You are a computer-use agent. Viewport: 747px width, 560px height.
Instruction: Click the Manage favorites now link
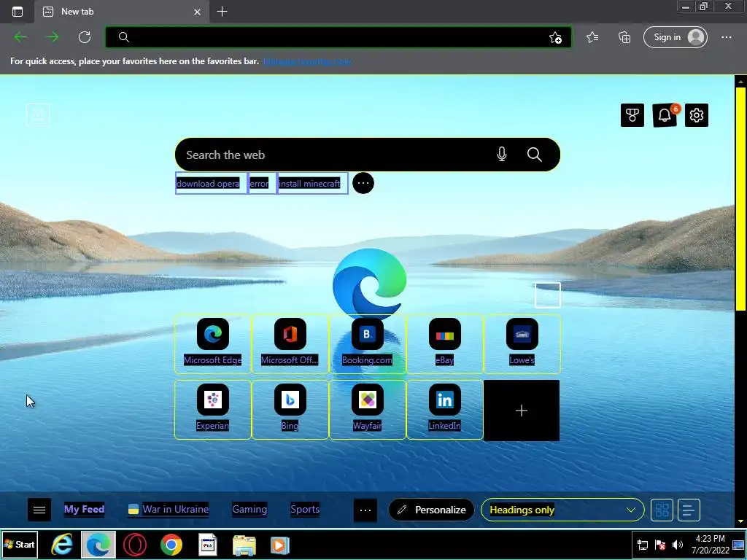(307, 61)
